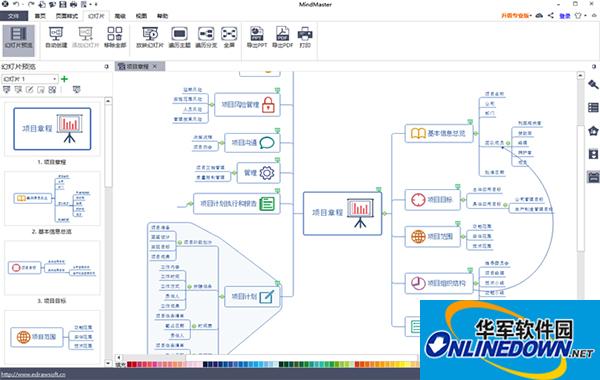Collapse 项目沟通 branch via green toggle
Image resolution: width=600 pixels, height=380 pixels.
tap(222, 143)
